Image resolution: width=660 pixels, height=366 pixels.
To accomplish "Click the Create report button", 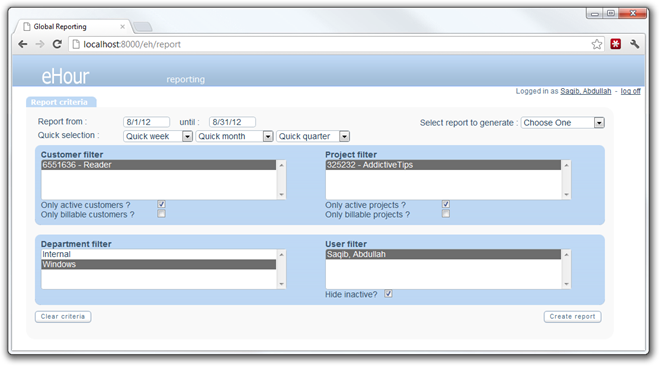I will pyautogui.click(x=572, y=316).
